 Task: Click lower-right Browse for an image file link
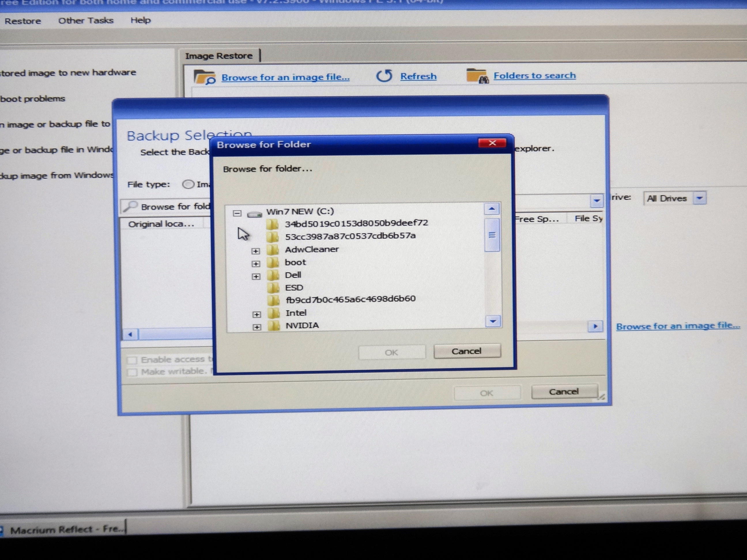point(678,326)
